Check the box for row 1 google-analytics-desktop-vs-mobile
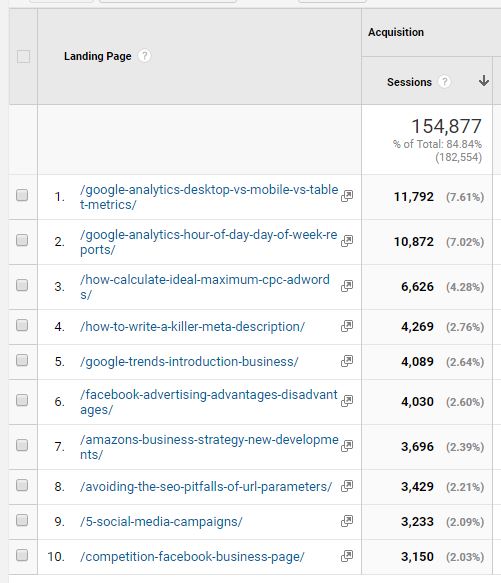This screenshot has height=583, width=501. (x=22, y=195)
